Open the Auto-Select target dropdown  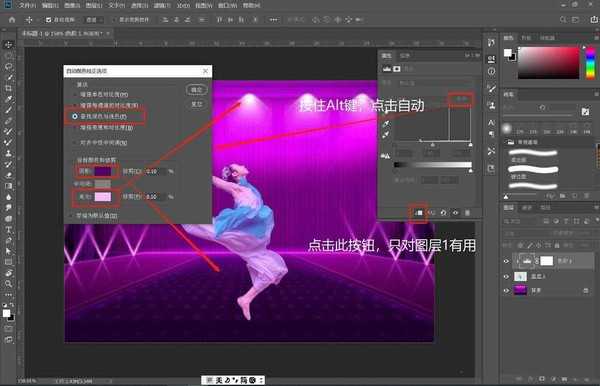[x=94, y=20]
